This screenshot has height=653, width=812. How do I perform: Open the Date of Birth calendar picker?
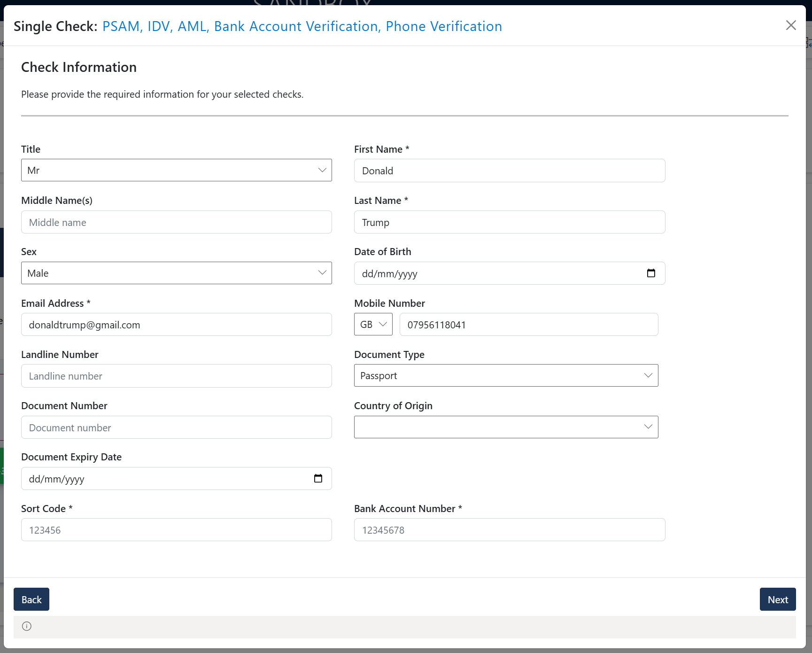pyautogui.click(x=651, y=273)
